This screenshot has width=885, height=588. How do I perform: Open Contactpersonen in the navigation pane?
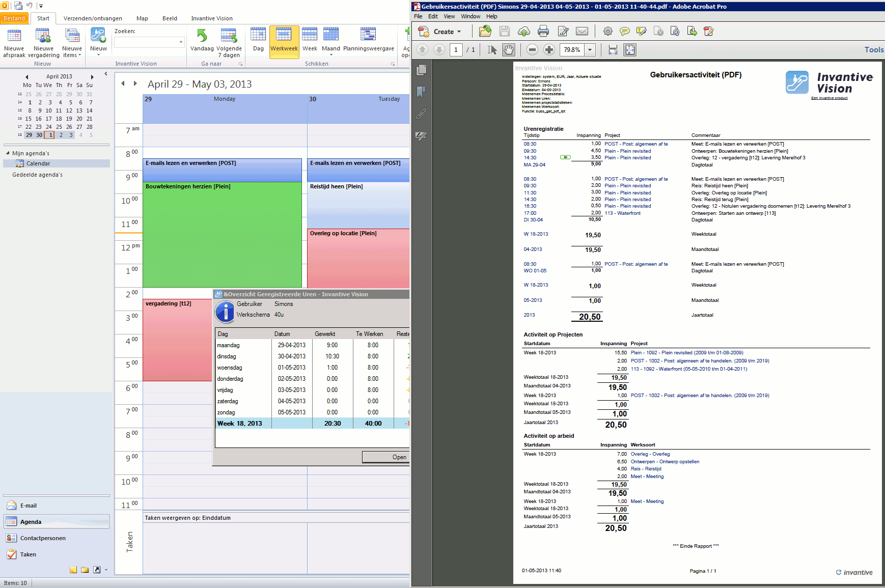[57, 538]
